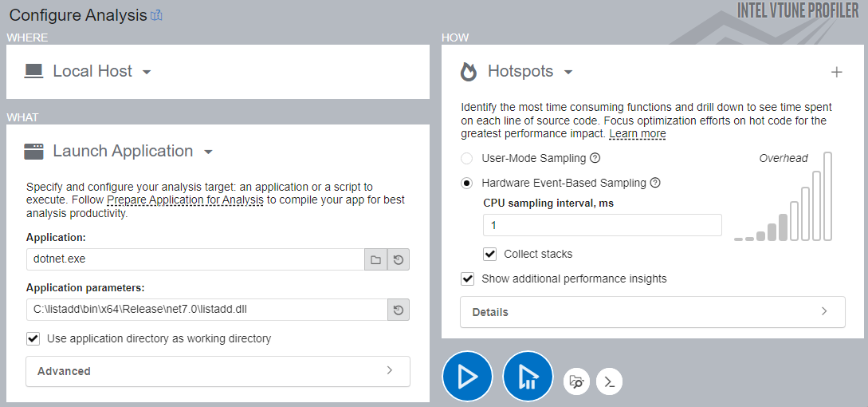Uncheck Show additional performance insights
The height and width of the screenshot is (407, 868).
click(x=468, y=279)
